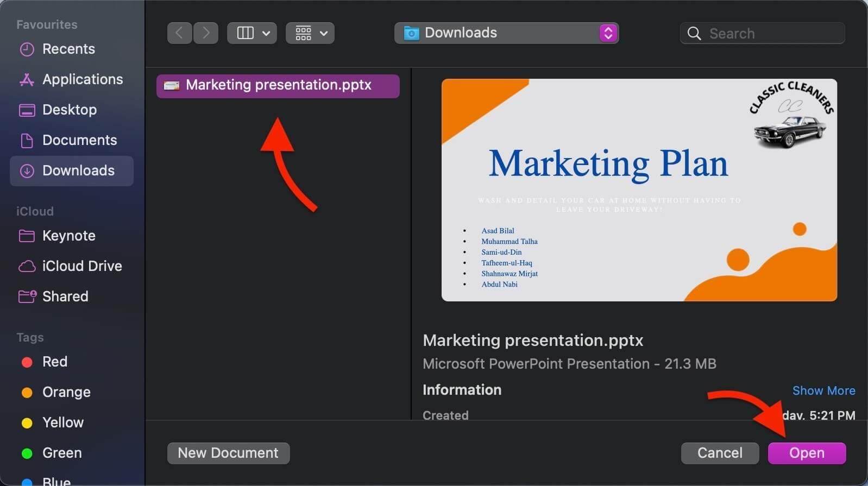
Task: Click the Search field
Action: 762,33
